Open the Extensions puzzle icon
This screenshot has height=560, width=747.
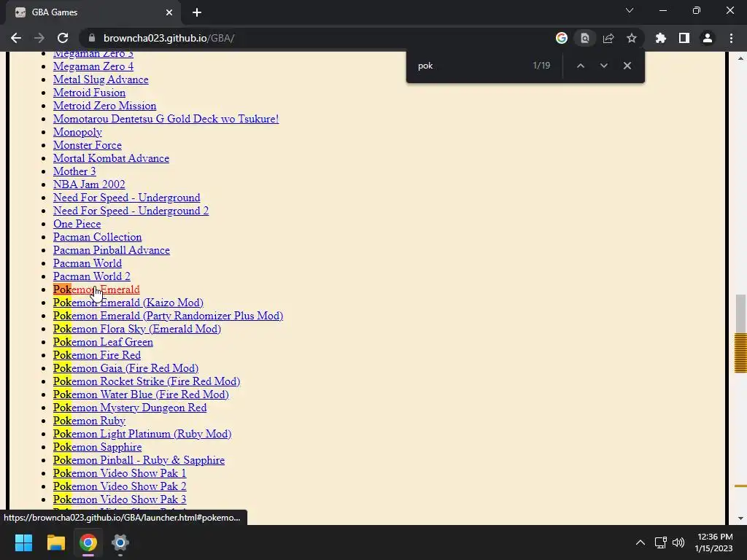point(661,38)
